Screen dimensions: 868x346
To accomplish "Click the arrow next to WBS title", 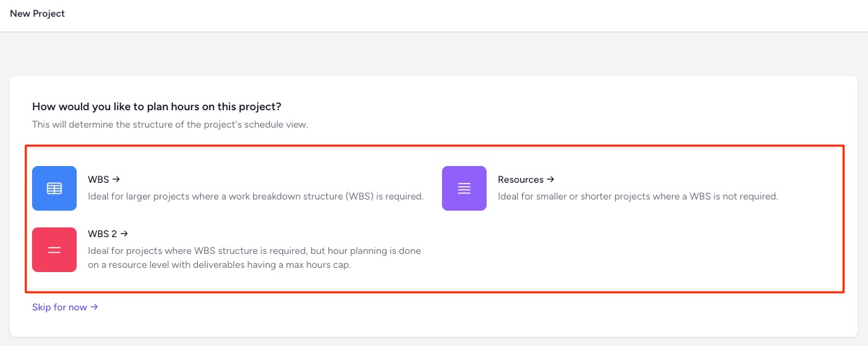I will pyautogui.click(x=116, y=179).
